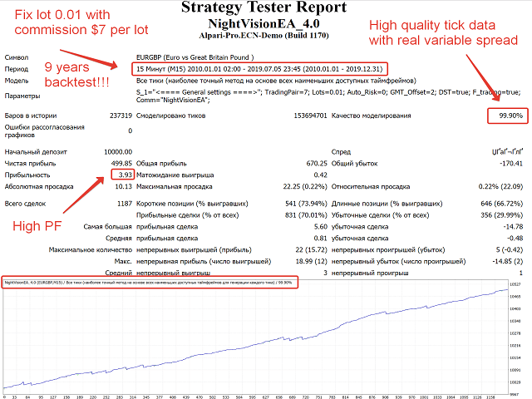Click the 1187 total trades value
Image resolution: width=532 pixels, height=399 pixels.
[x=125, y=204]
